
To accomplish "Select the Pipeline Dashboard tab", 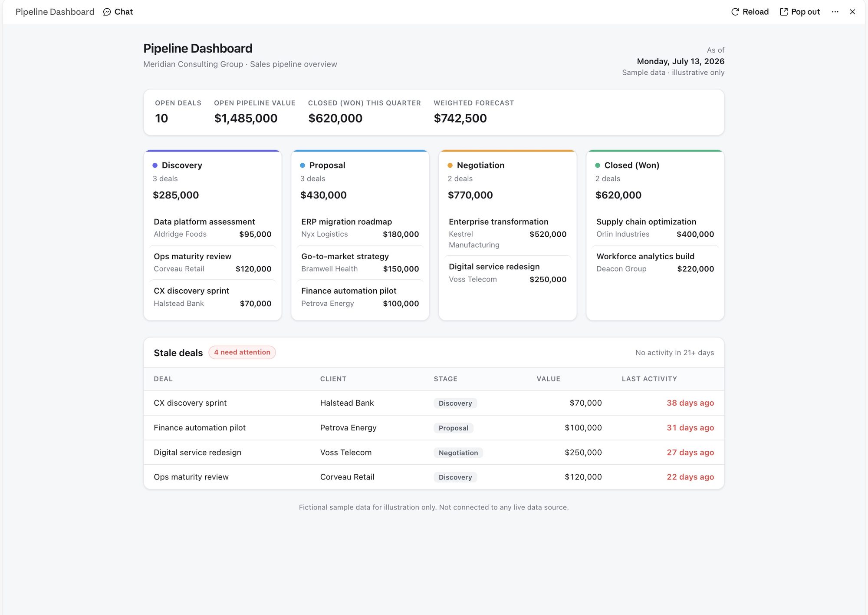I will point(55,12).
